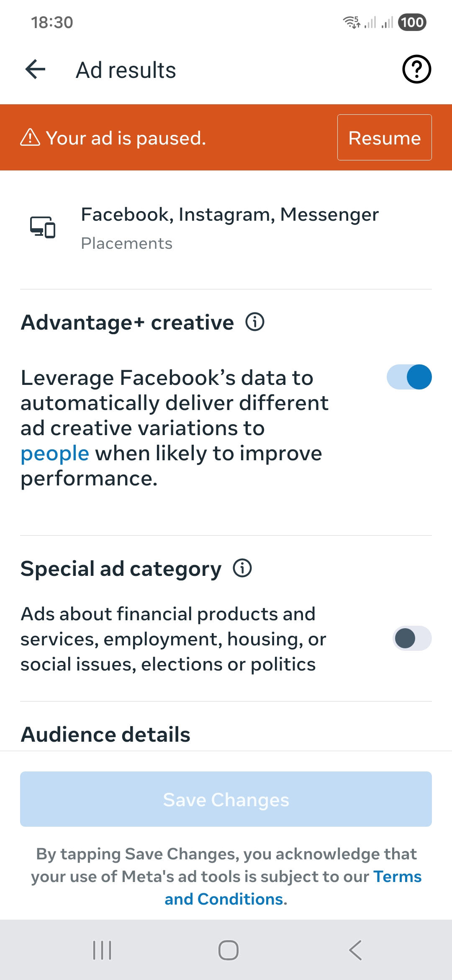The image size is (452, 980).
Task: Tap the Android recent apps icon
Action: 102,950
